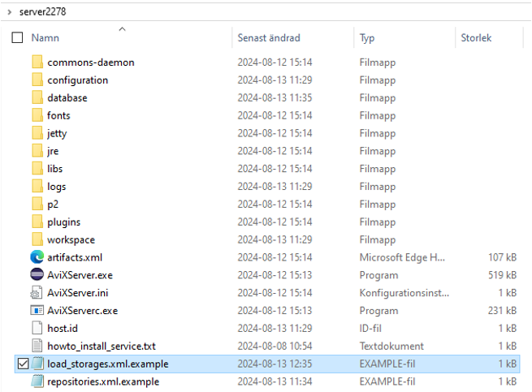Toggle the select-all checkbox in header

click(x=18, y=38)
